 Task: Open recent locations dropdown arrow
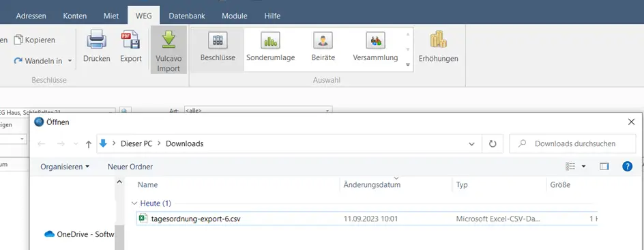[75, 144]
